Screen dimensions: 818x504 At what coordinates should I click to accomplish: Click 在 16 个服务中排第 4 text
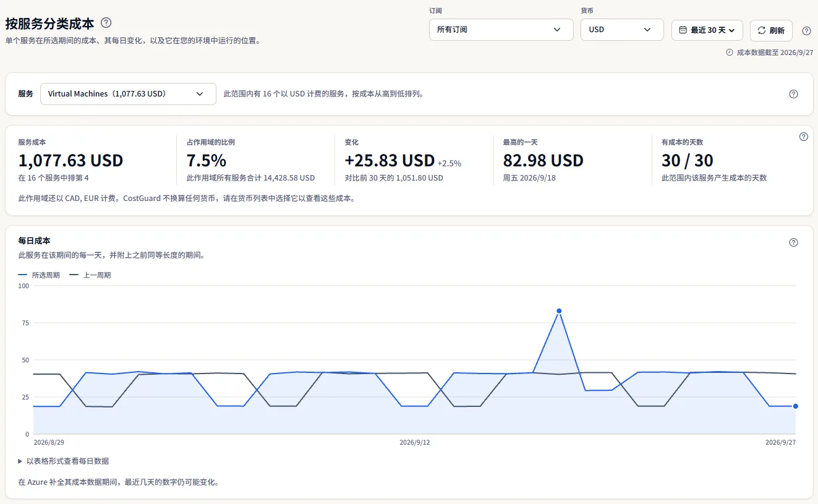coord(54,178)
